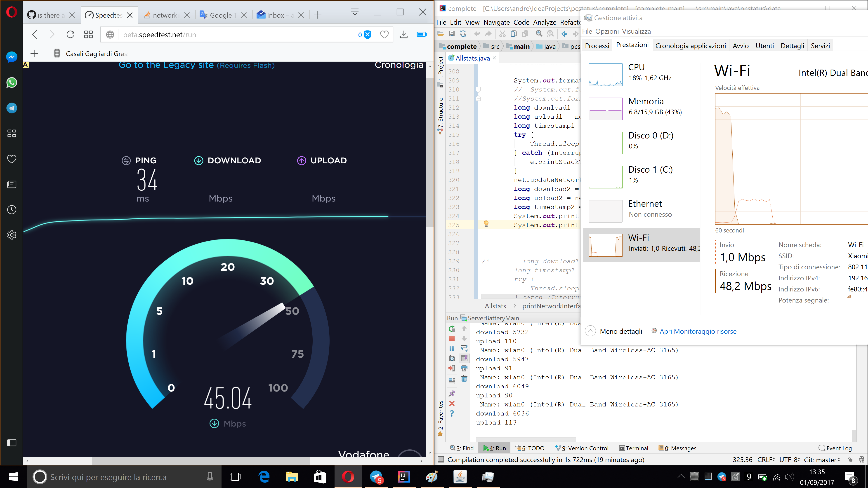The height and width of the screenshot is (488, 868).
Task: Clear all console output with trash icon
Action: point(464,378)
